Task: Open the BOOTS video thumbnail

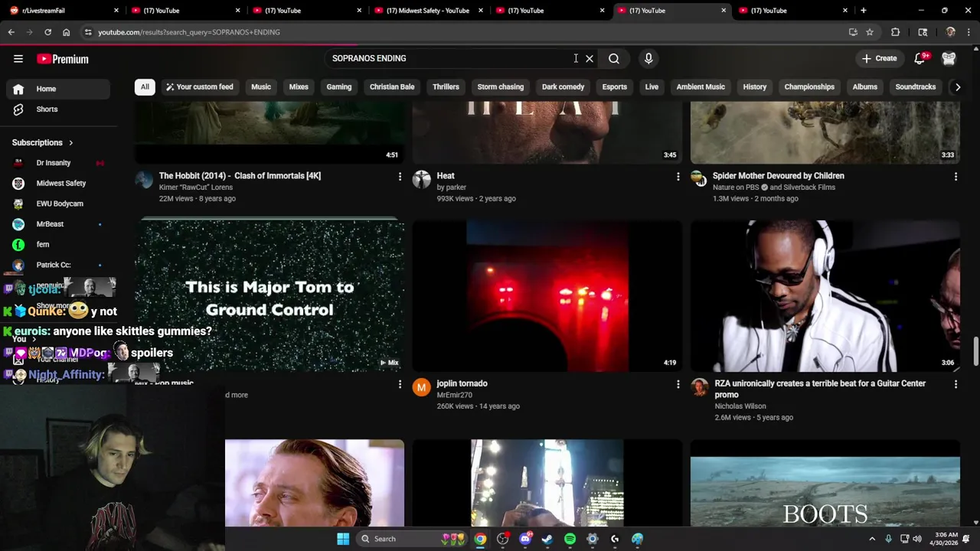Action: (x=825, y=484)
